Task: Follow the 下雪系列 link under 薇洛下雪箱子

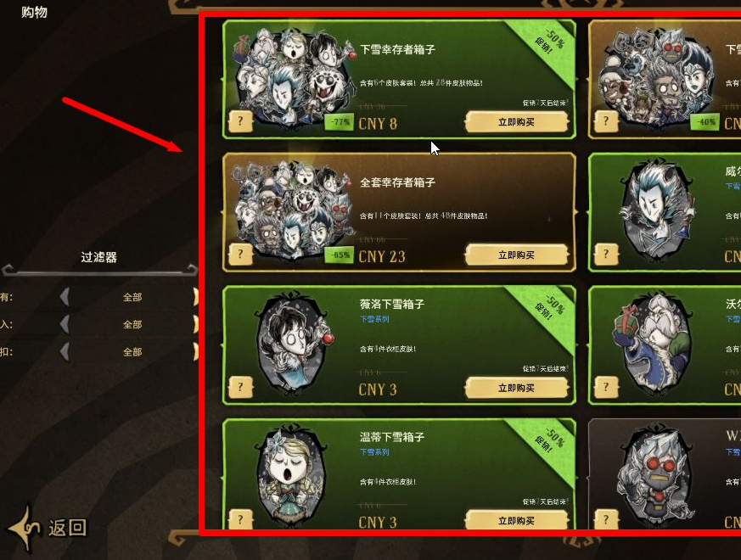Action: click(374, 320)
